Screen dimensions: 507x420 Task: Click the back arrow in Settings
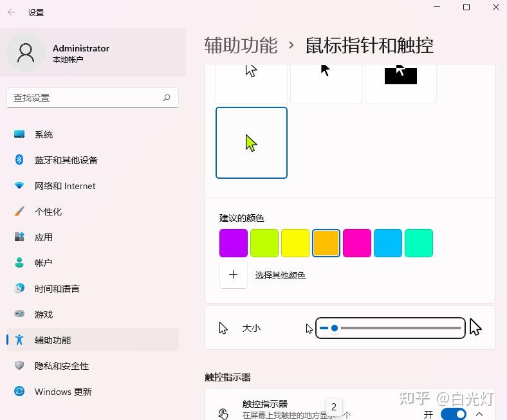click(x=12, y=12)
